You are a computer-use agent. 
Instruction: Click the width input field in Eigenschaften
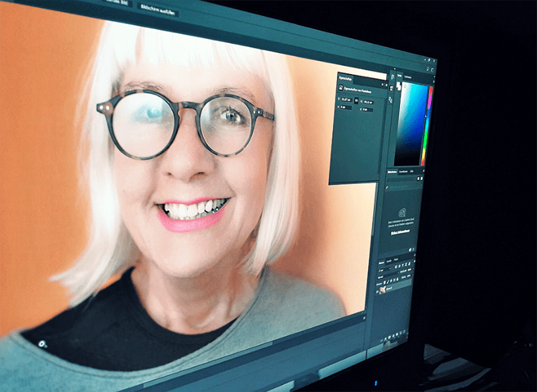pyautogui.click(x=348, y=99)
